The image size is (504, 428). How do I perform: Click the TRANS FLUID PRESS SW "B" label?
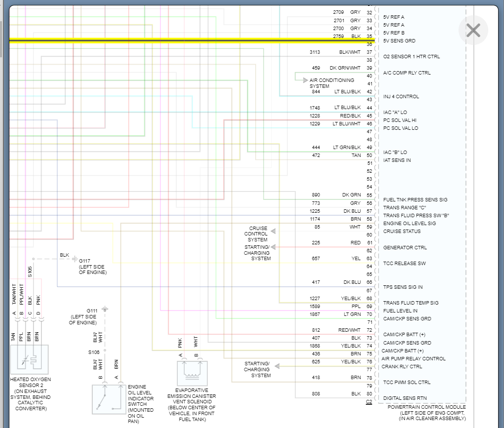point(416,215)
